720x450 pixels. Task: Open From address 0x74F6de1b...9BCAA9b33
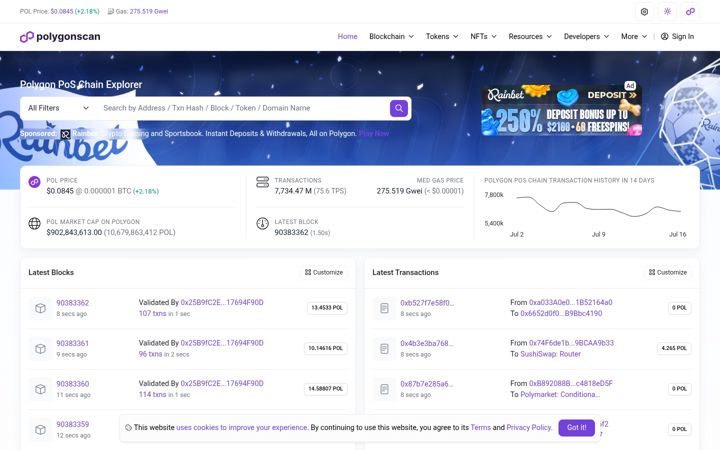pyautogui.click(x=571, y=343)
